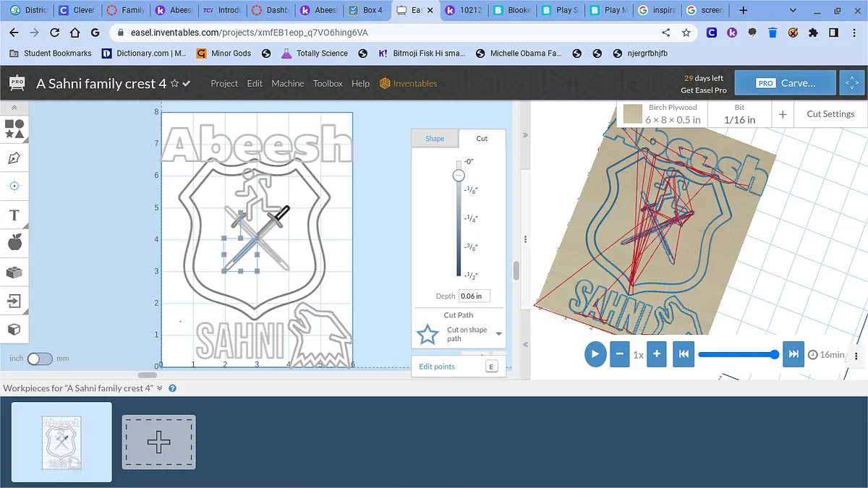Decrease simulation speed with minus button
The width and height of the screenshot is (868, 488).
point(620,354)
